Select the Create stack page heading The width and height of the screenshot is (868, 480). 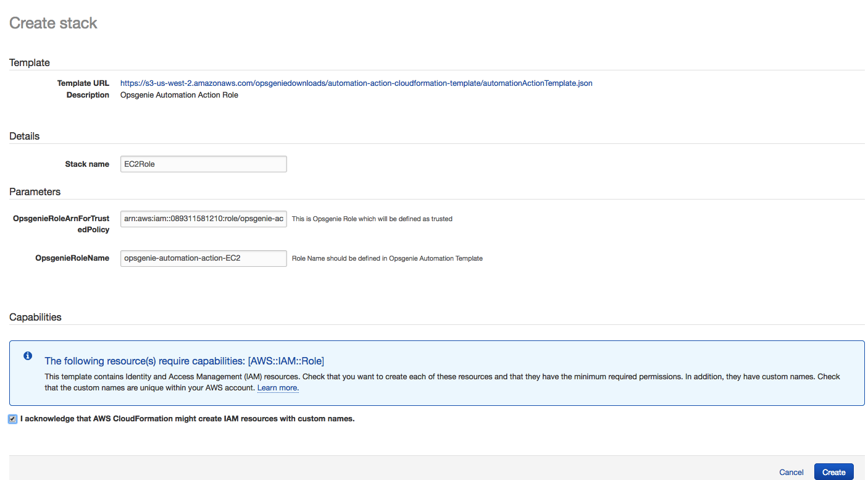click(53, 23)
